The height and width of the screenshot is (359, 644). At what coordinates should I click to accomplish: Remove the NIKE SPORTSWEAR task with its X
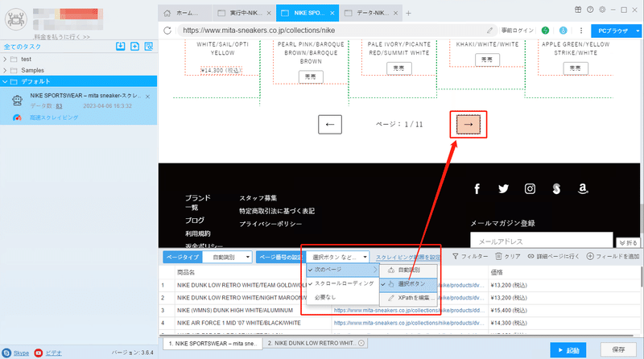tap(147, 97)
